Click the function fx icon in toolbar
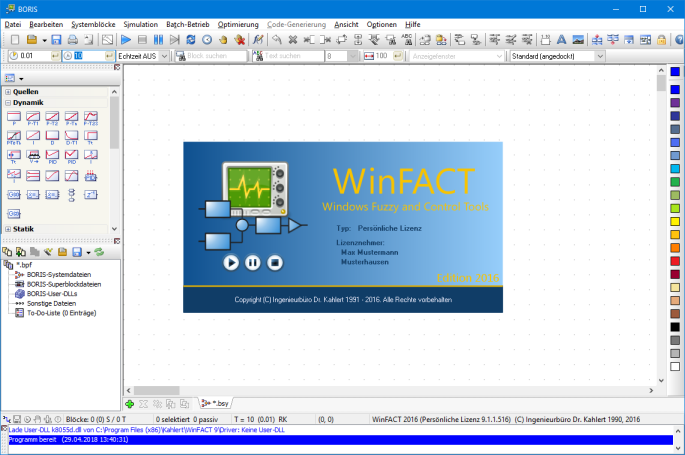685x455 pixels. pyautogui.click(x=258, y=40)
